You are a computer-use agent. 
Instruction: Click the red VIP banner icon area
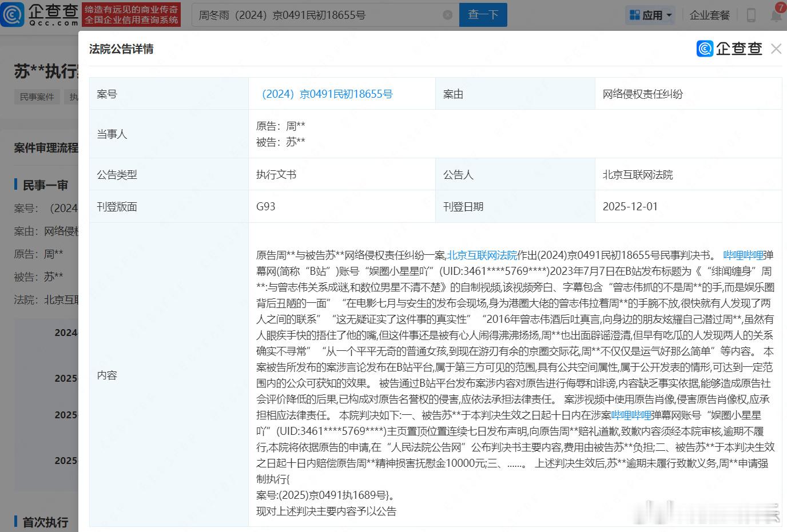click(133, 15)
